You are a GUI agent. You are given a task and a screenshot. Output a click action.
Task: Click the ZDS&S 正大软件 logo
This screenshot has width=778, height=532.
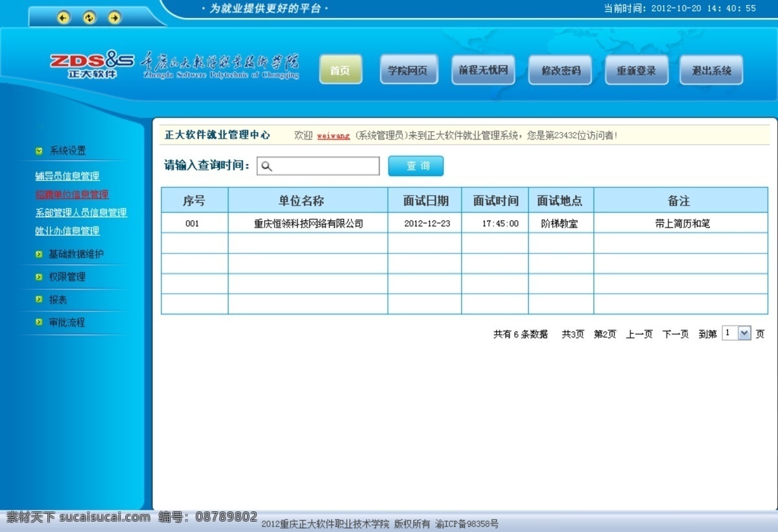(x=91, y=65)
